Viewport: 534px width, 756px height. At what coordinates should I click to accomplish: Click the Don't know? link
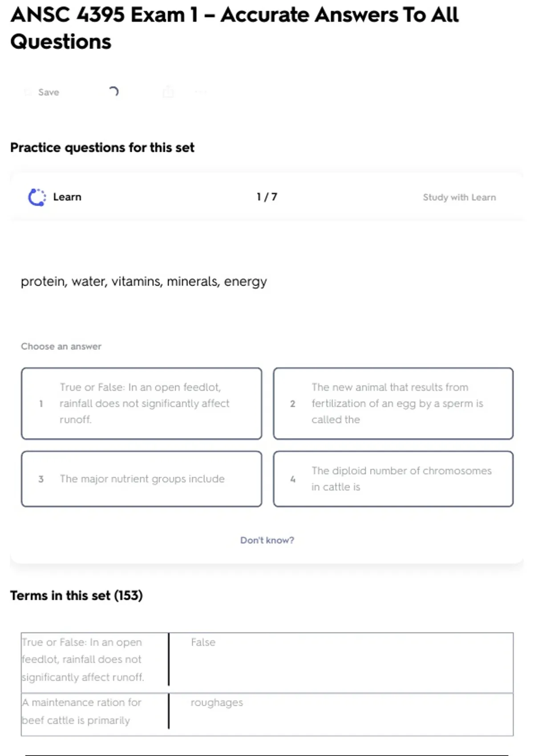coord(267,540)
